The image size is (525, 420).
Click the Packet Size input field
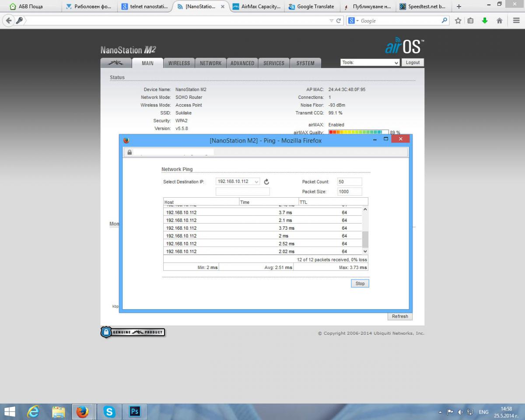click(350, 192)
